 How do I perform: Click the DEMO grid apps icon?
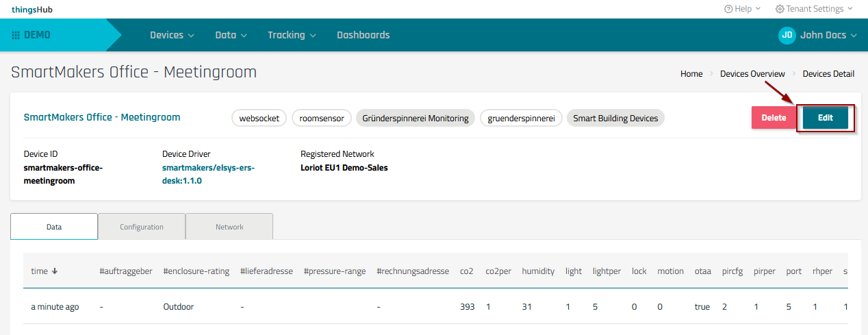(x=16, y=36)
